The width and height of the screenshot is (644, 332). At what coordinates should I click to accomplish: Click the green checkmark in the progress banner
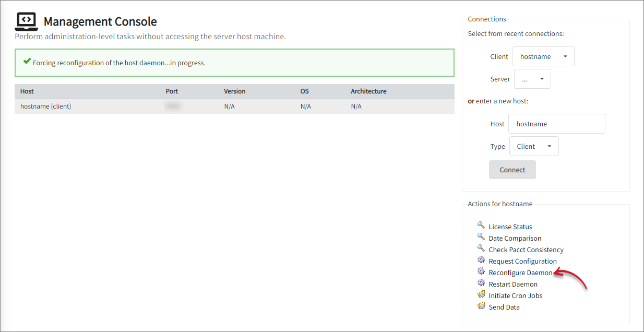27,62
